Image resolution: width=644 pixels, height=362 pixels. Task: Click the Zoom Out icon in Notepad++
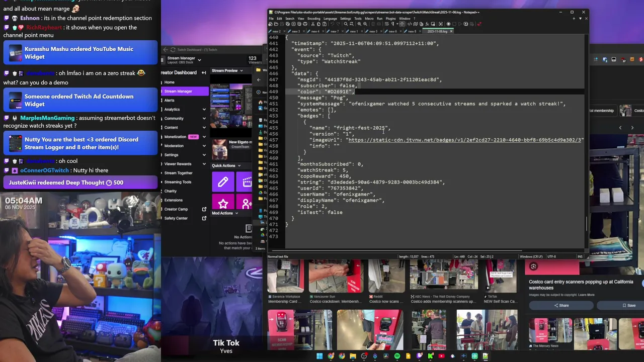[x=365, y=24]
